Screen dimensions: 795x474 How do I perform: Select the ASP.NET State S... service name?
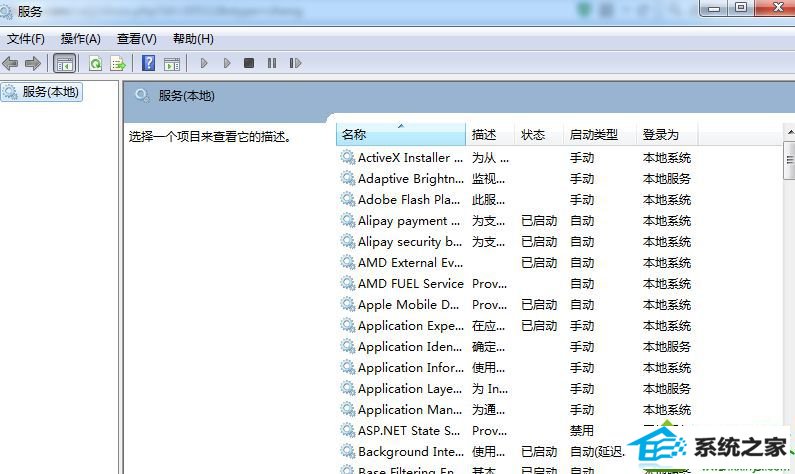click(409, 431)
